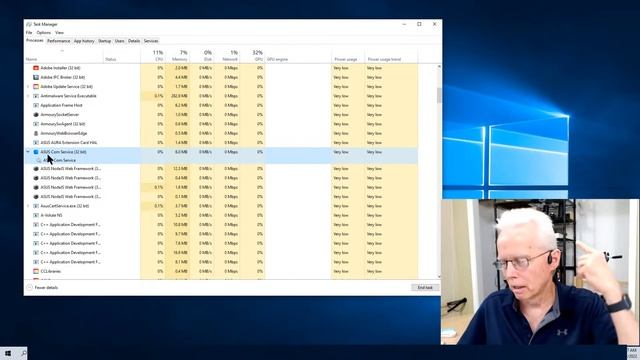Sort by the Disk column header

pyautogui.click(x=202, y=55)
